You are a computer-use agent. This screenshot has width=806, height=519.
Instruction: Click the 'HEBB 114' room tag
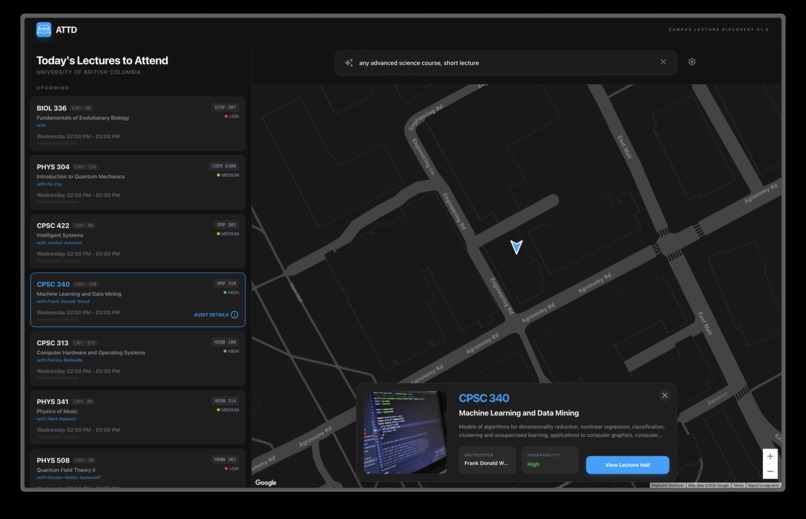pyautogui.click(x=225, y=400)
